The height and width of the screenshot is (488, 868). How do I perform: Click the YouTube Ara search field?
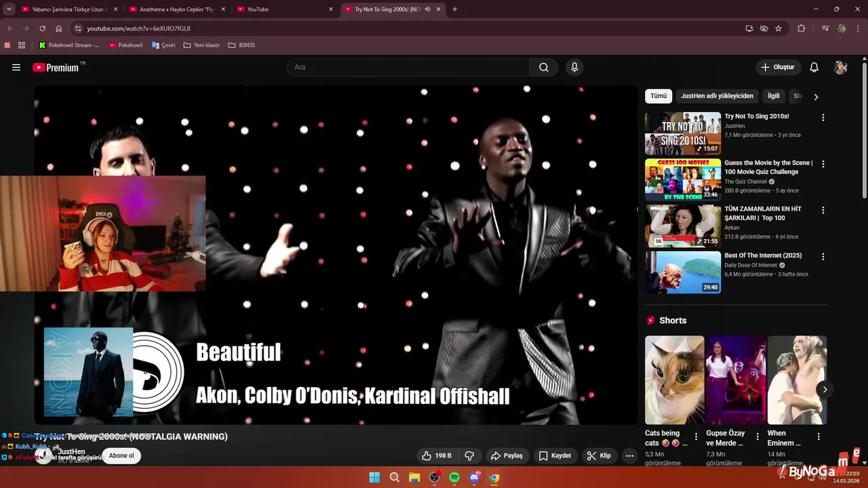[408, 67]
